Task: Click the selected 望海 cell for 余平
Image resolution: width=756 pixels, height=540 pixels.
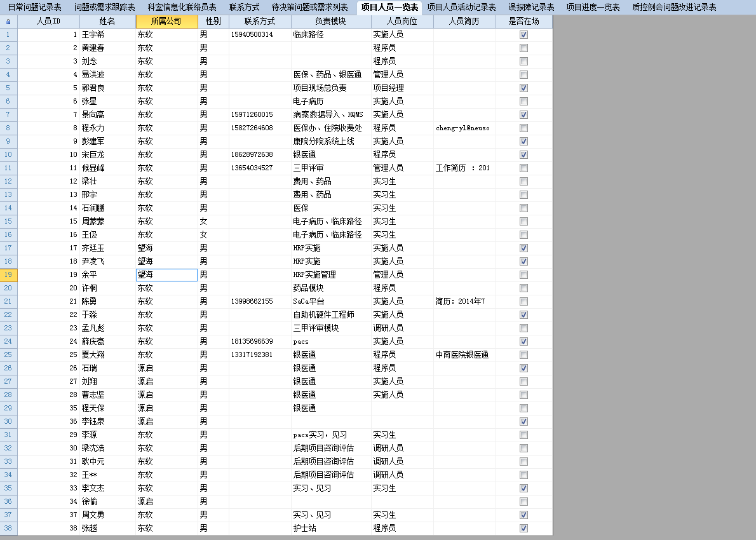Action: (167, 275)
